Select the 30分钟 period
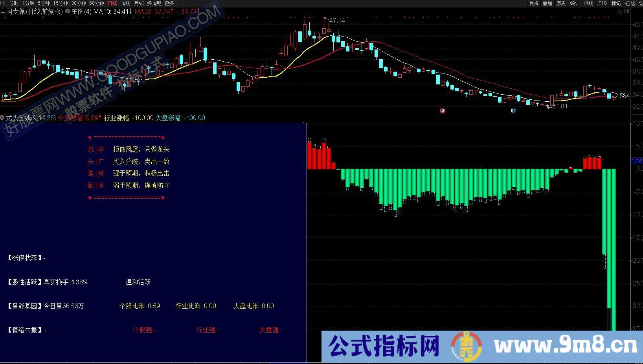643x364 pixels. (x=79, y=3)
